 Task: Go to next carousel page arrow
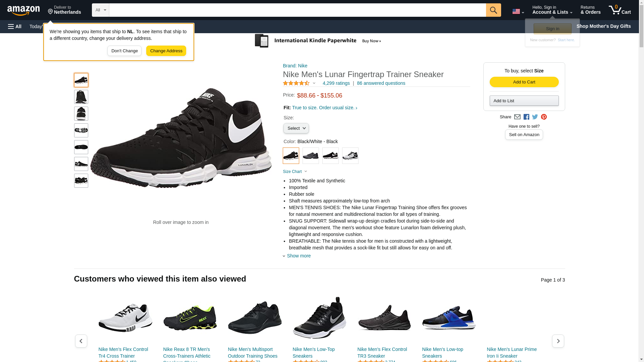pos(558,341)
